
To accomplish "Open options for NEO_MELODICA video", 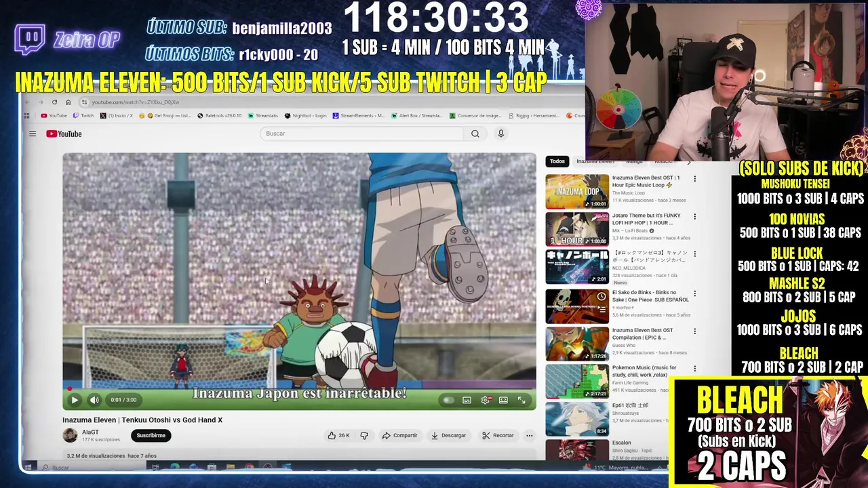I will (x=694, y=254).
